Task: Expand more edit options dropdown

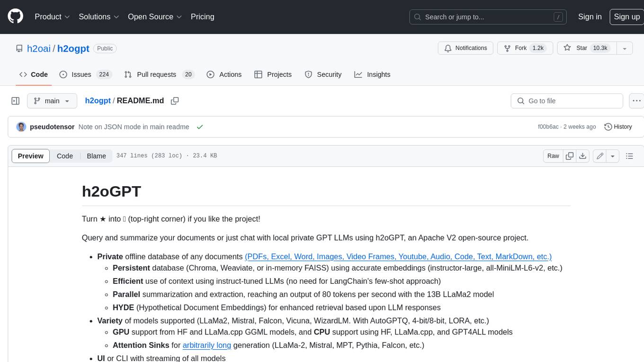Action: 613,156
